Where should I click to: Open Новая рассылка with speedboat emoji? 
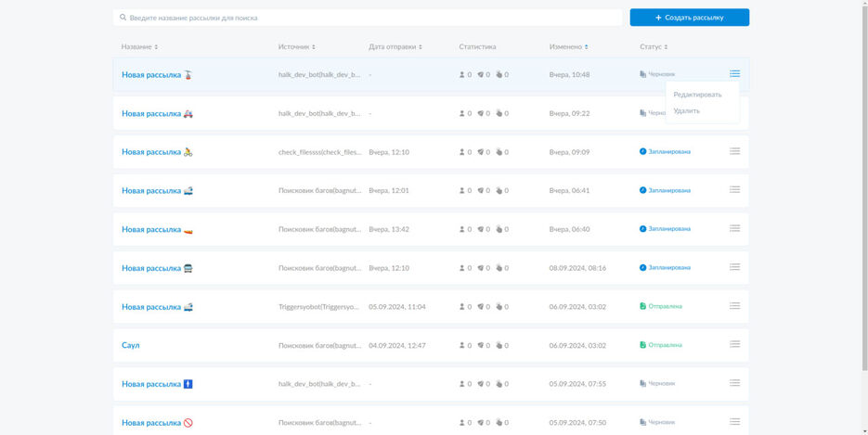(157, 229)
